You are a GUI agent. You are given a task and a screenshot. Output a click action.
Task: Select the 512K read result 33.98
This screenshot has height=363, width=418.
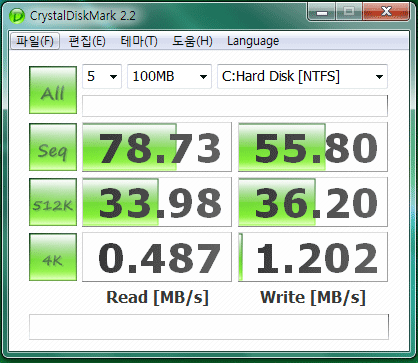[x=157, y=202]
